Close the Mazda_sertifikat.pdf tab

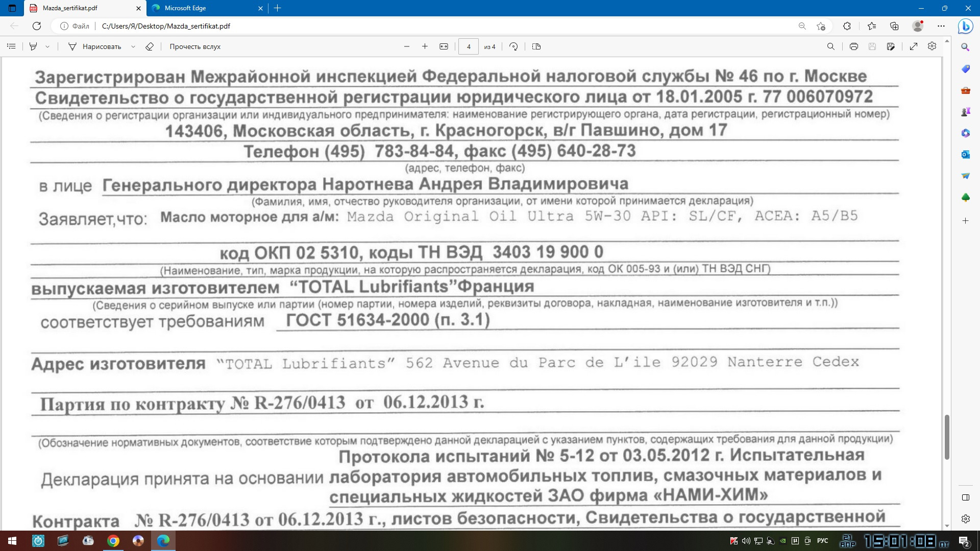tap(138, 8)
